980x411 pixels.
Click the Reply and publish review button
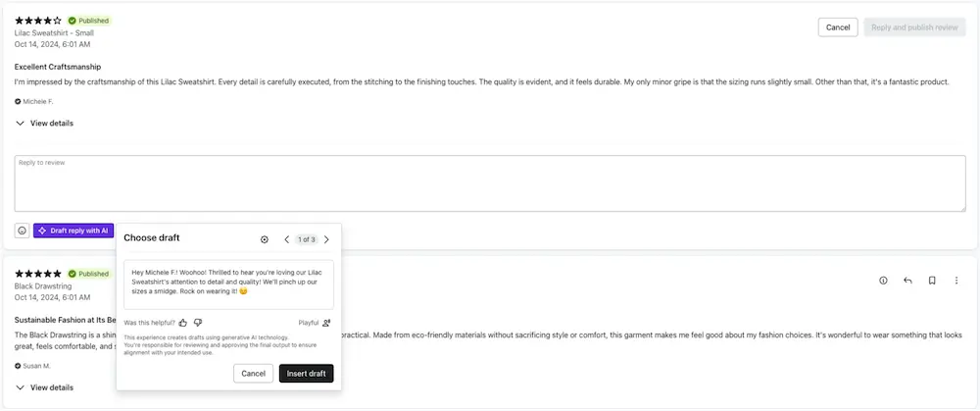pos(913,27)
